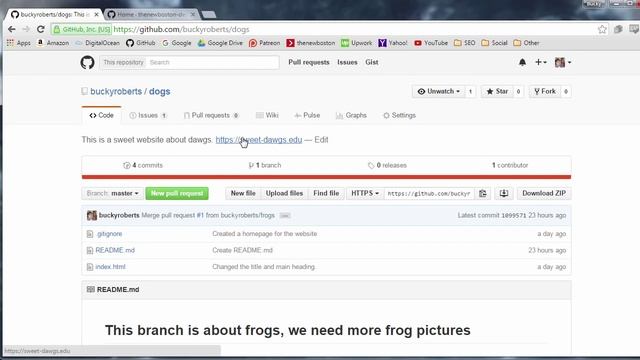View 1 branch
This screenshot has height=360, width=640.
pos(265,165)
